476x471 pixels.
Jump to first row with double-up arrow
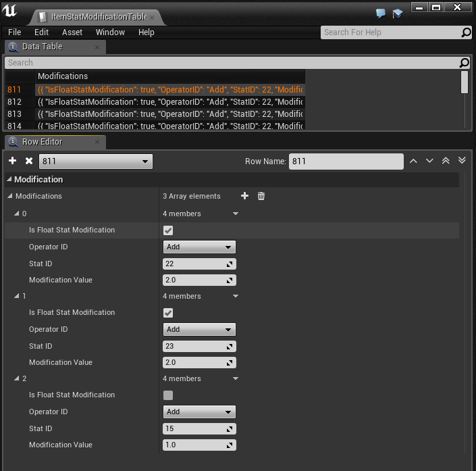tap(446, 161)
